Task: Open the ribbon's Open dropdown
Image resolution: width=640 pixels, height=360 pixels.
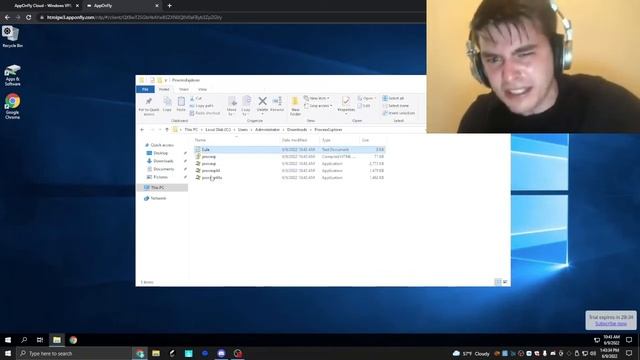Action: [x=366, y=98]
